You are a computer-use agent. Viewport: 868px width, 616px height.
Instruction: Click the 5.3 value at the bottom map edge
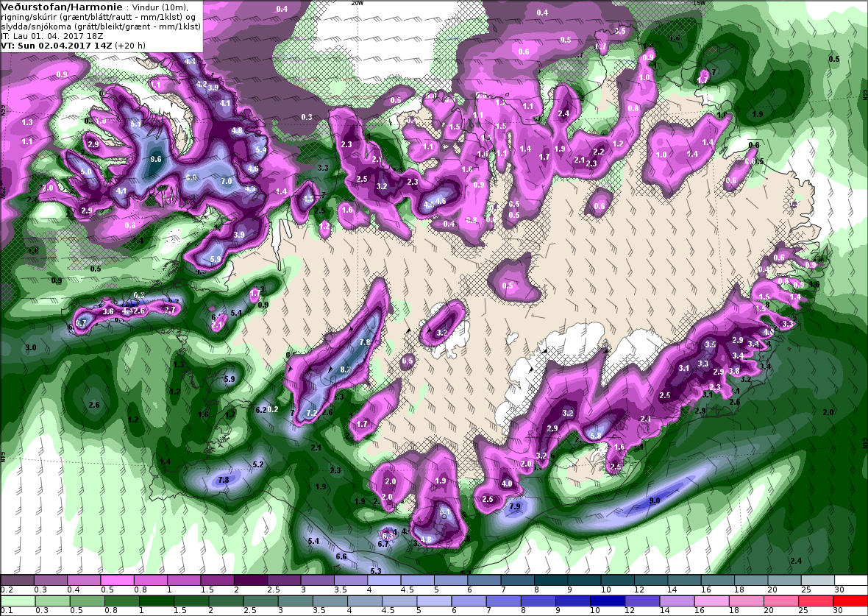click(x=376, y=571)
